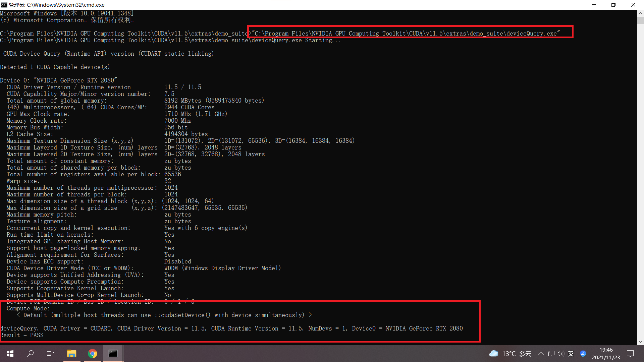
Task: Click the vertical scrollbar thumb
Action: [x=640, y=20]
